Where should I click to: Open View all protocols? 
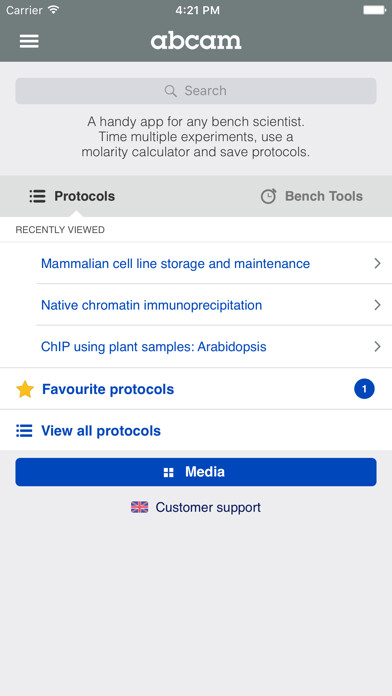(196, 431)
